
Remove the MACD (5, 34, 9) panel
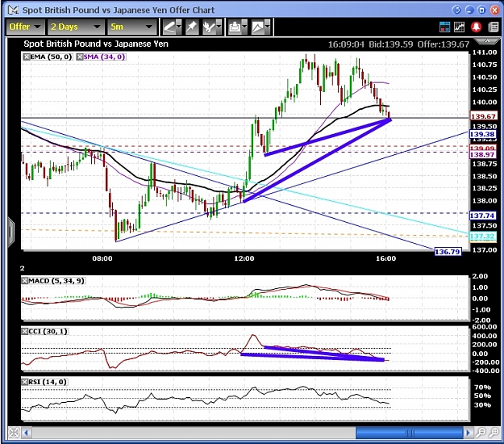[x=25, y=281]
